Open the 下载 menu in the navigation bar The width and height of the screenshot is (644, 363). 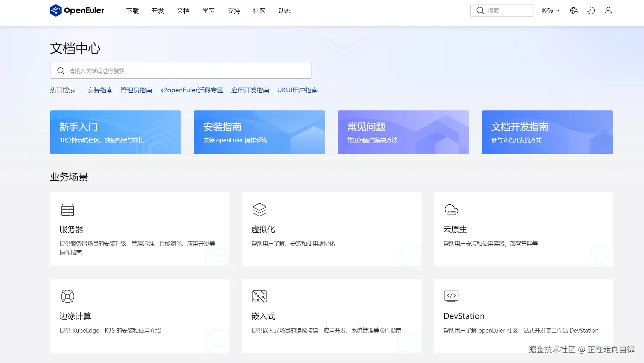(x=132, y=11)
